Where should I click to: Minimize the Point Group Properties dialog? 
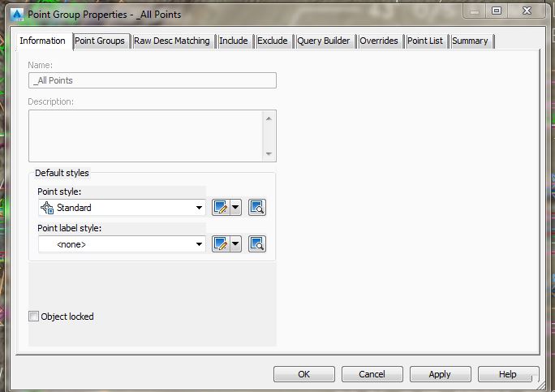[475, 11]
